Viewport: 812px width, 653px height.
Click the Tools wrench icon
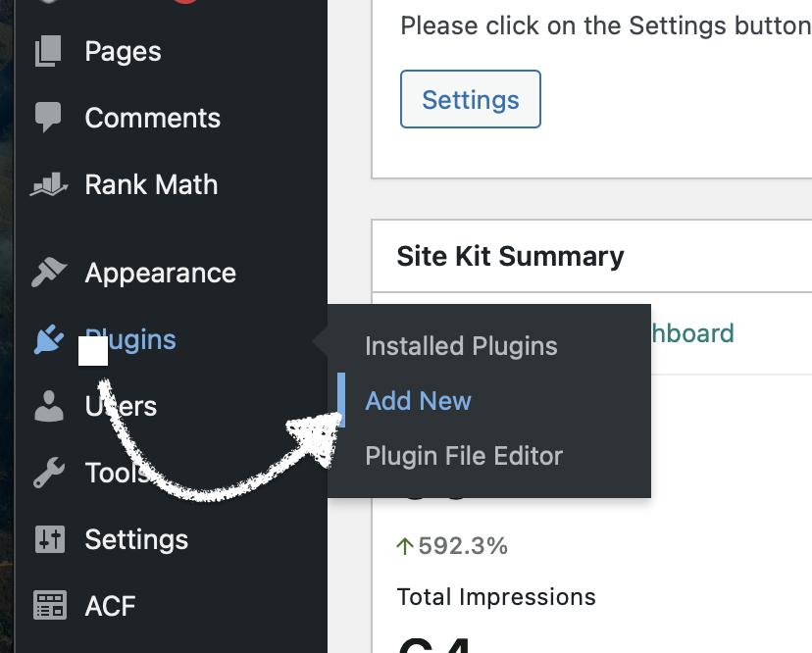[49, 473]
